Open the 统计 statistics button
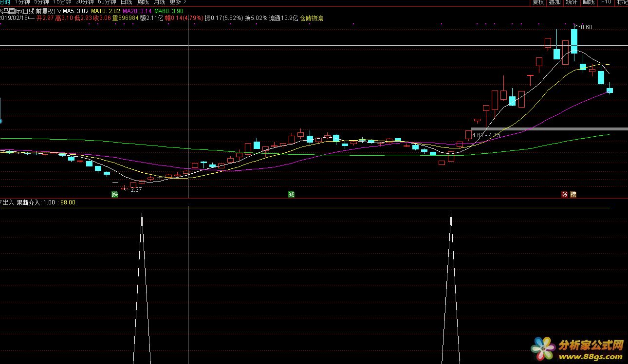Image resolution: width=628 pixels, height=364 pixels. (572, 2)
